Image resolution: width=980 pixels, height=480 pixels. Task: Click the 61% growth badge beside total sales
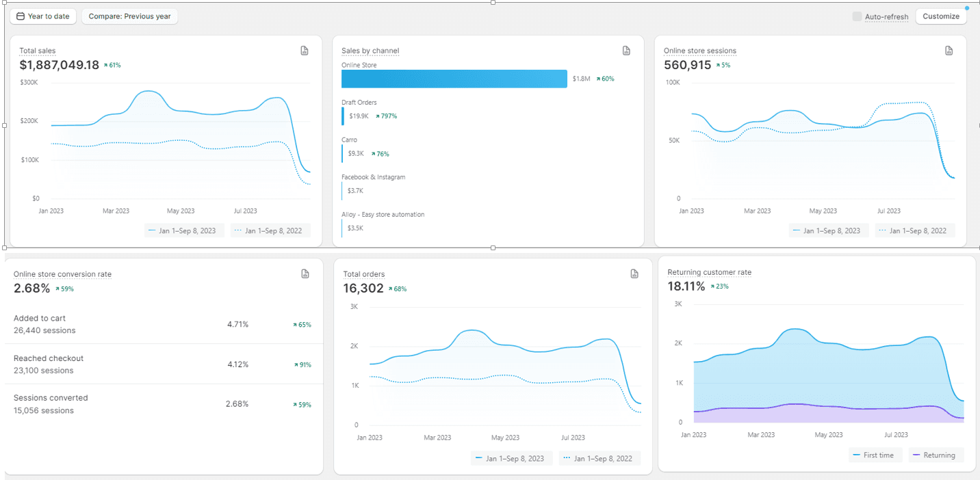112,66
